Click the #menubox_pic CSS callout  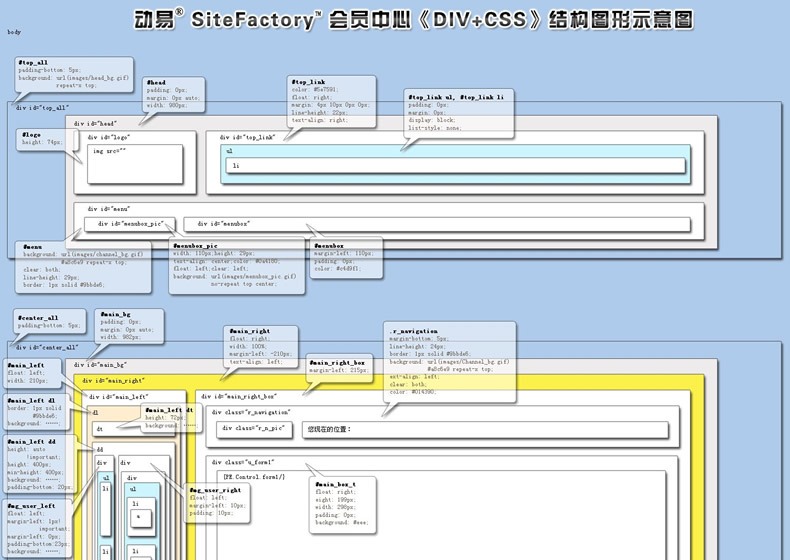[237, 266]
